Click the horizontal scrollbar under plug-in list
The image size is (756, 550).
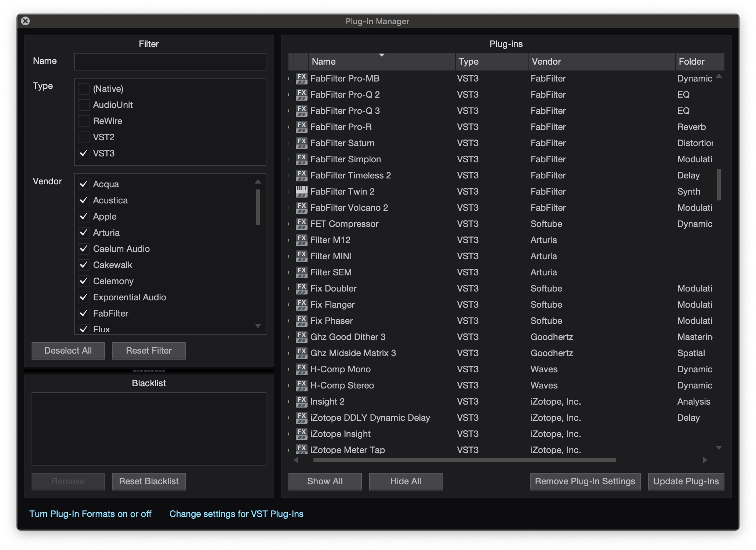click(x=464, y=460)
